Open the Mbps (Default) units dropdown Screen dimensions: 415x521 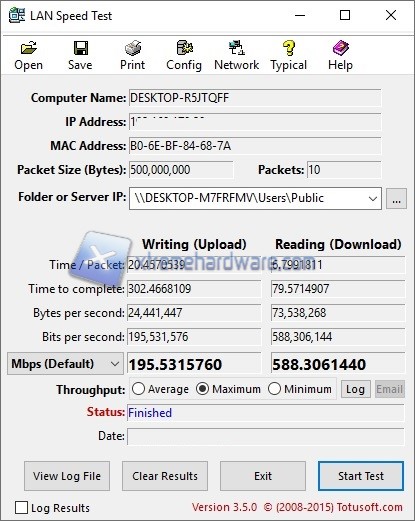(x=65, y=363)
